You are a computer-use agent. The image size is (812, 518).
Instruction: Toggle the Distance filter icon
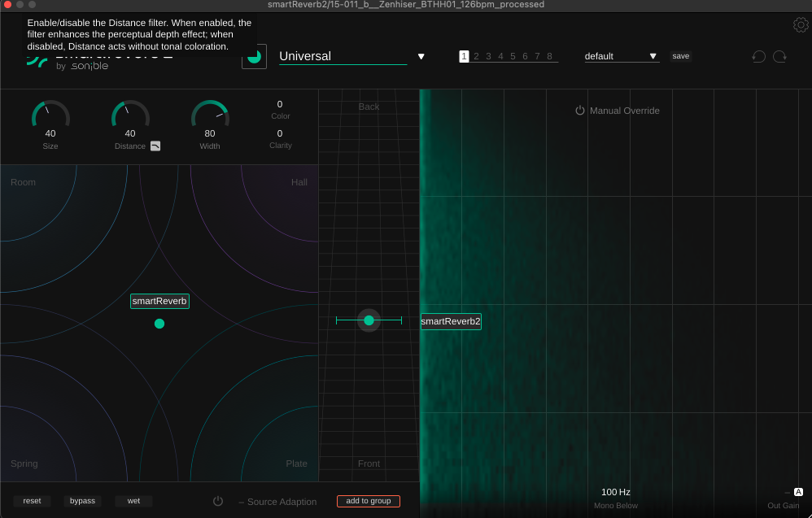155,146
